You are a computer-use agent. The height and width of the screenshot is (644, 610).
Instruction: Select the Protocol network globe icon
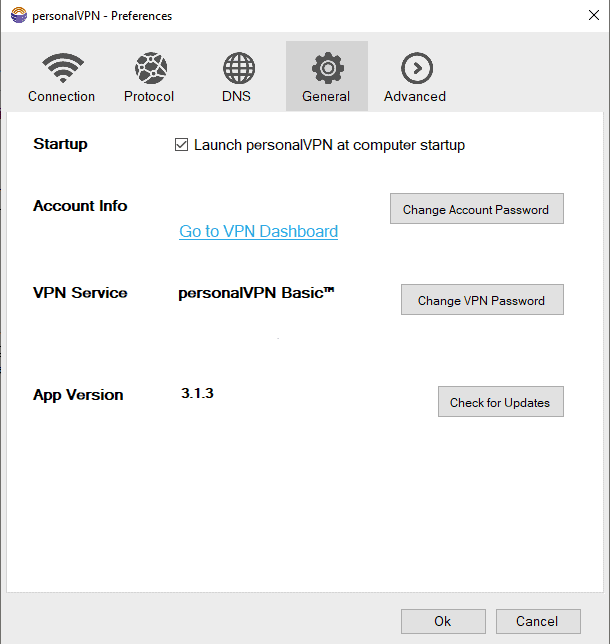tap(151, 68)
